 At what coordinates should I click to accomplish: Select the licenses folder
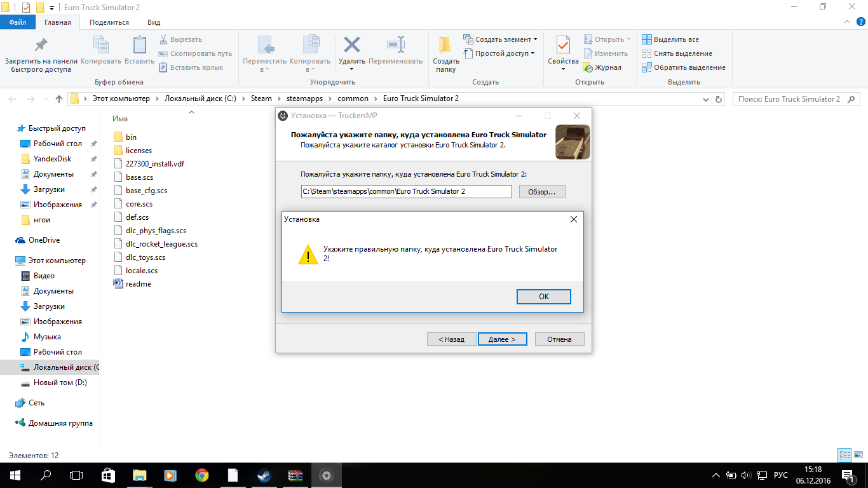tap(133, 151)
